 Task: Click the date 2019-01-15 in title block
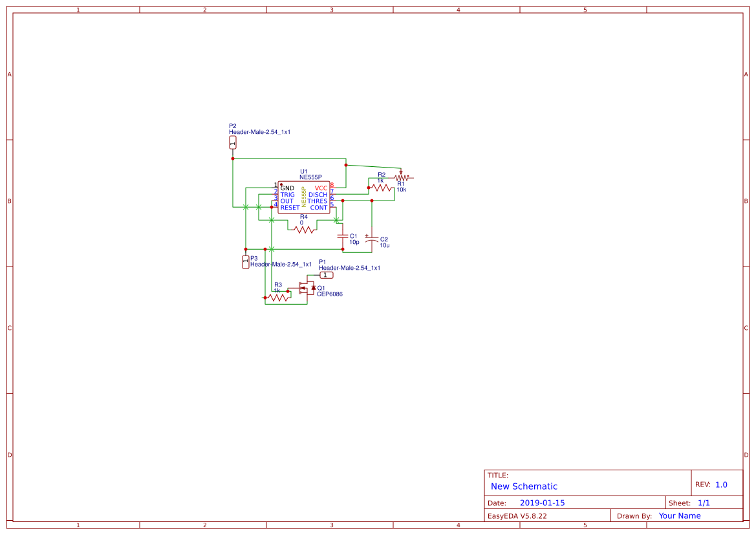543,503
